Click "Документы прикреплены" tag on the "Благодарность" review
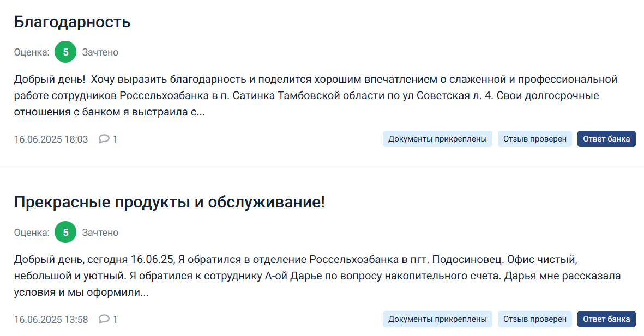This screenshot has width=644, height=336. (437, 139)
